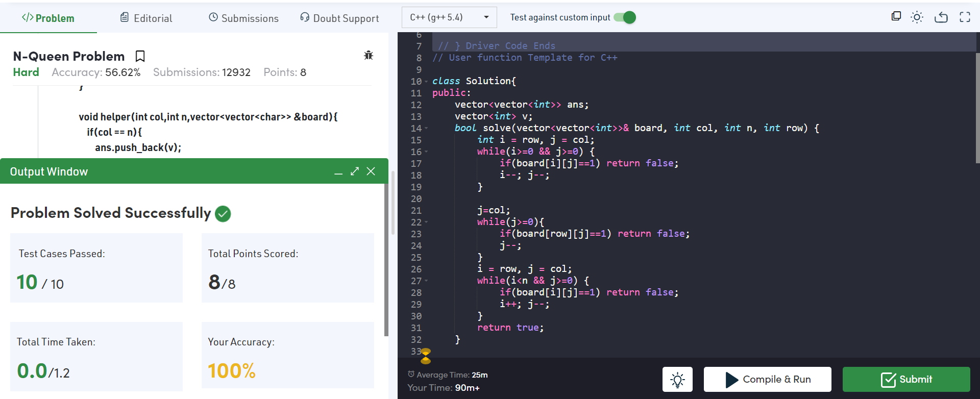The image size is (980, 399).
Task: Enter fullscreen editor mode icon
Action: (x=965, y=17)
